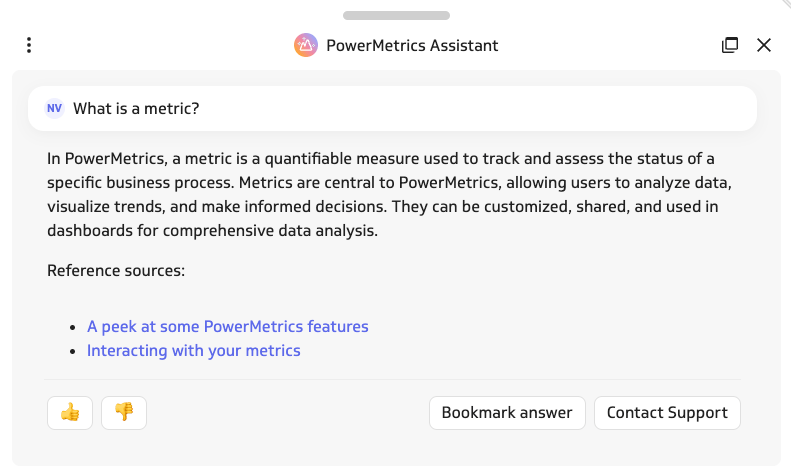The height and width of the screenshot is (471, 791).
Task: Click the divider line above feedback buttons
Action: [x=392, y=379]
